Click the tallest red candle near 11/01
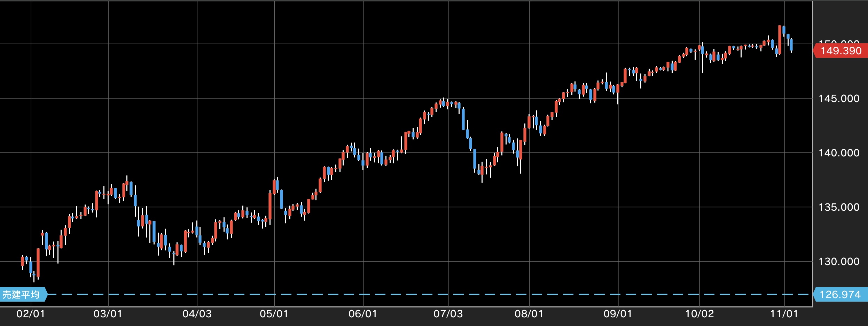Viewport: 868px width, 326px height. tap(780, 40)
